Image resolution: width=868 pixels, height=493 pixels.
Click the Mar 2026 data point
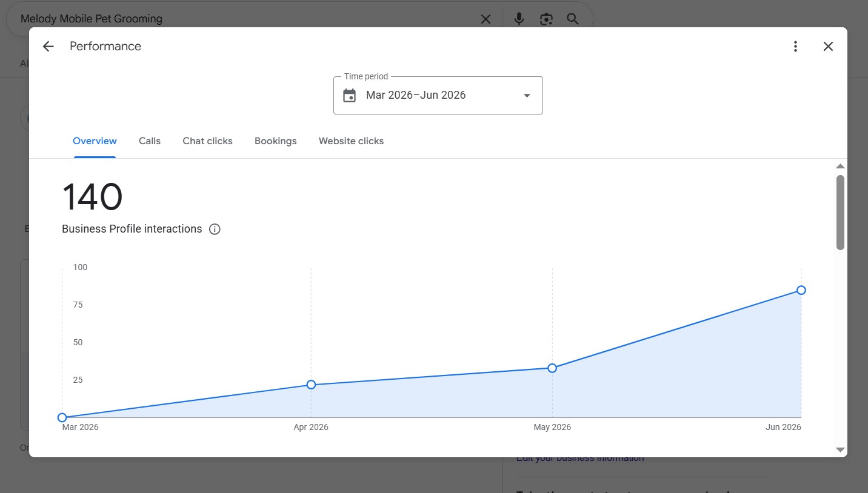[x=62, y=417]
